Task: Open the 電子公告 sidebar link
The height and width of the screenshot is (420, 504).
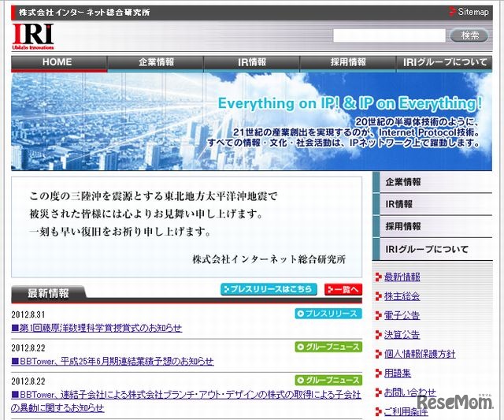Action: pyautogui.click(x=402, y=315)
